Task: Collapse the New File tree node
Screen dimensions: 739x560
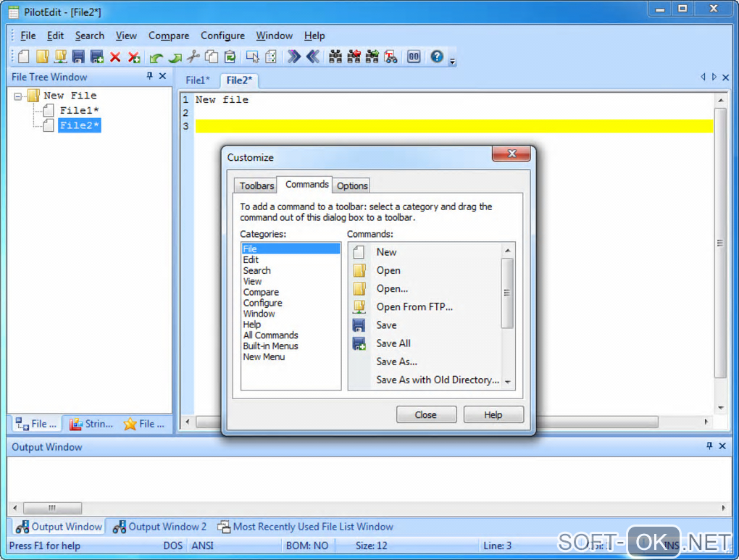Action: (18, 96)
